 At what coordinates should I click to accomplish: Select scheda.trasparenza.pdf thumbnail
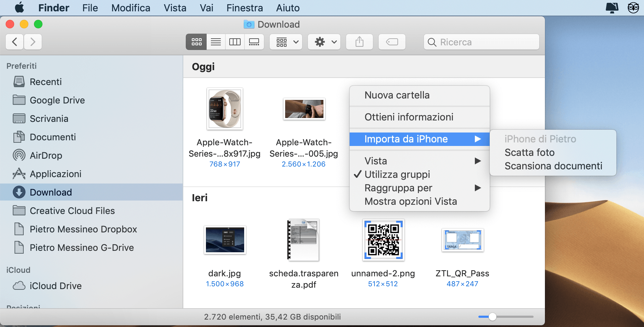point(304,240)
